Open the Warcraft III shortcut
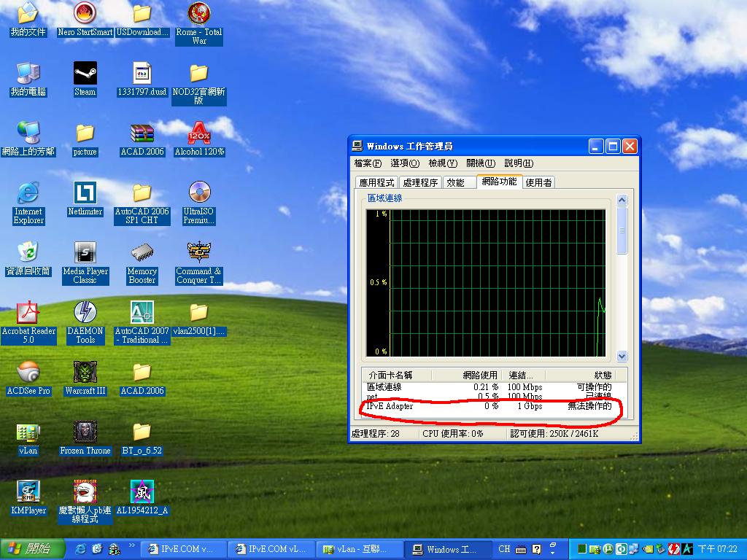Image resolution: width=747 pixels, height=560 pixels. pyautogui.click(x=85, y=373)
